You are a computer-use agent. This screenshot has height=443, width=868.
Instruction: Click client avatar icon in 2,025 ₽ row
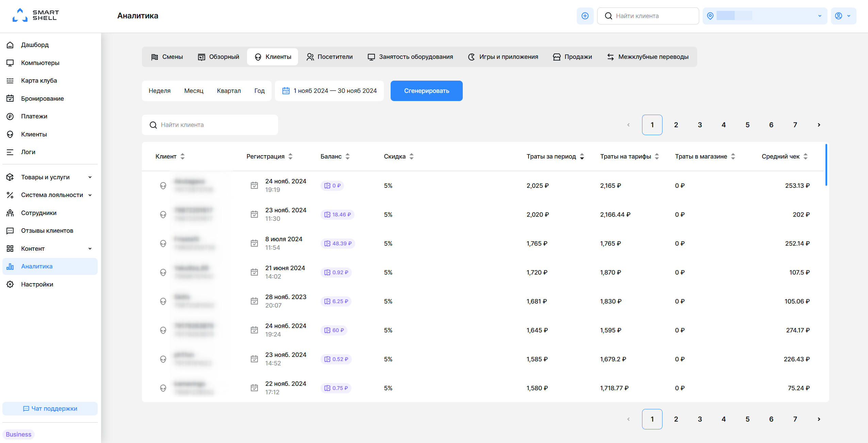point(163,186)
